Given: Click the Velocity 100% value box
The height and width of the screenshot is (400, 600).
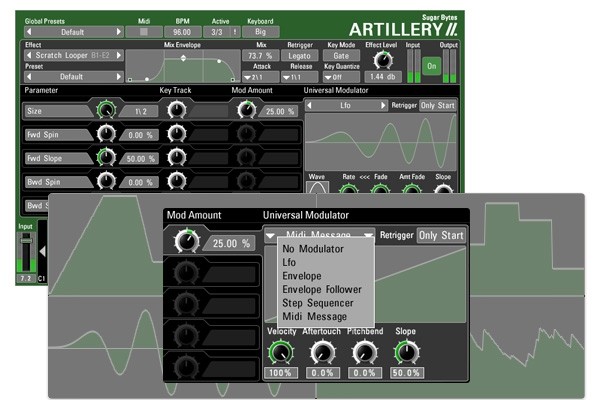Looking at the screenshot, I should 280,373.
